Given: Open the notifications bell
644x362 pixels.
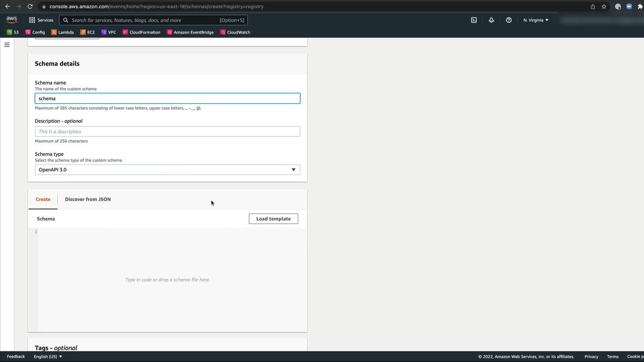Looking at the screenshot, I should click(491, 20).
